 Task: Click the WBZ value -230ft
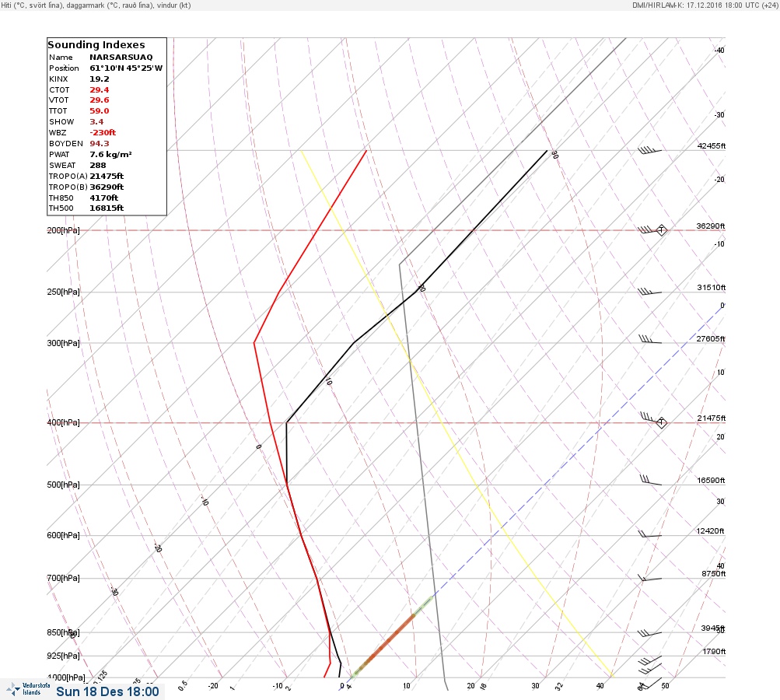click(x=103, y=133)
